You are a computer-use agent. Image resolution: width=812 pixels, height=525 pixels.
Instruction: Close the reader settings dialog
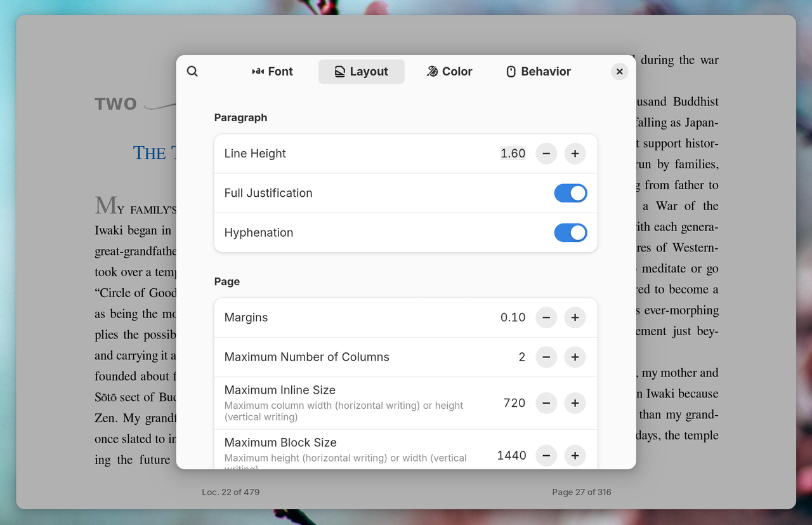pyautogui.click(x=619, y=71)
